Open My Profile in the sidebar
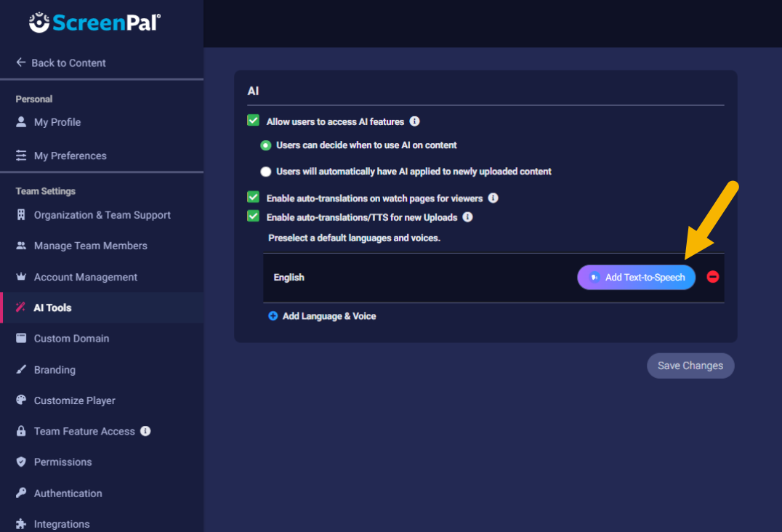 point(57,122)
